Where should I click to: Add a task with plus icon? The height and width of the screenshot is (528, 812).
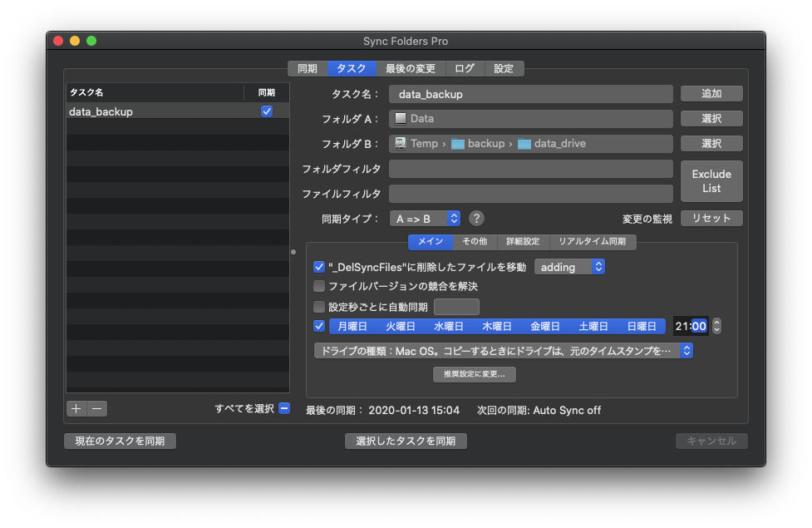[x=76, y=409]
